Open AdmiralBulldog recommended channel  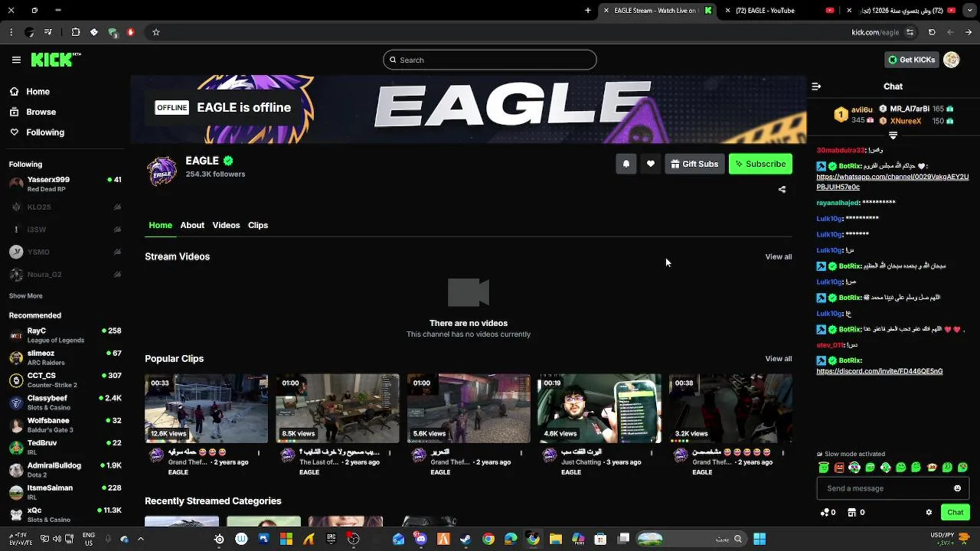[65, 469]
